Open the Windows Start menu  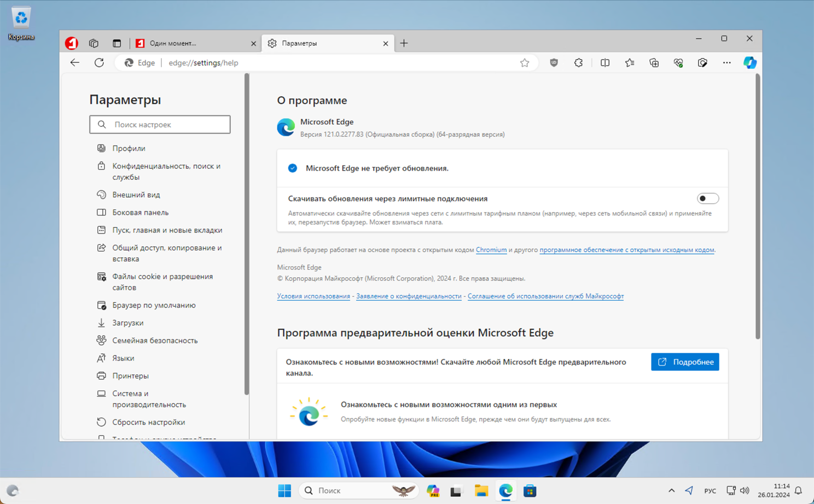tap(284, 491)
